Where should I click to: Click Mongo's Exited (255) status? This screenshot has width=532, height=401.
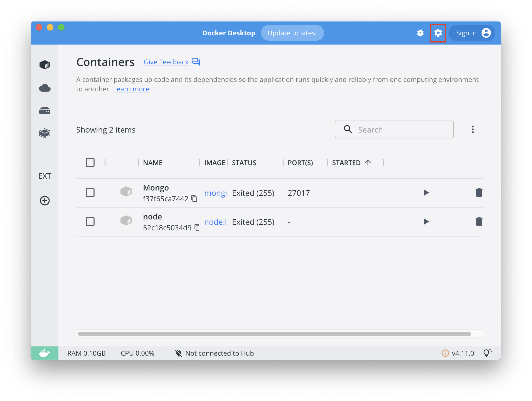(x=253, y=193)
